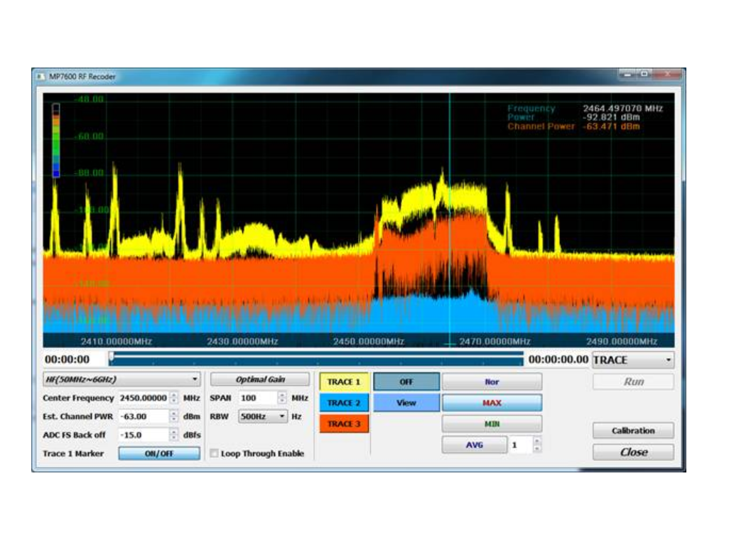Toggle Trace 1 Marker ON/OFF
This screenshot has width=756, height=557.
(x=159, y=453)
